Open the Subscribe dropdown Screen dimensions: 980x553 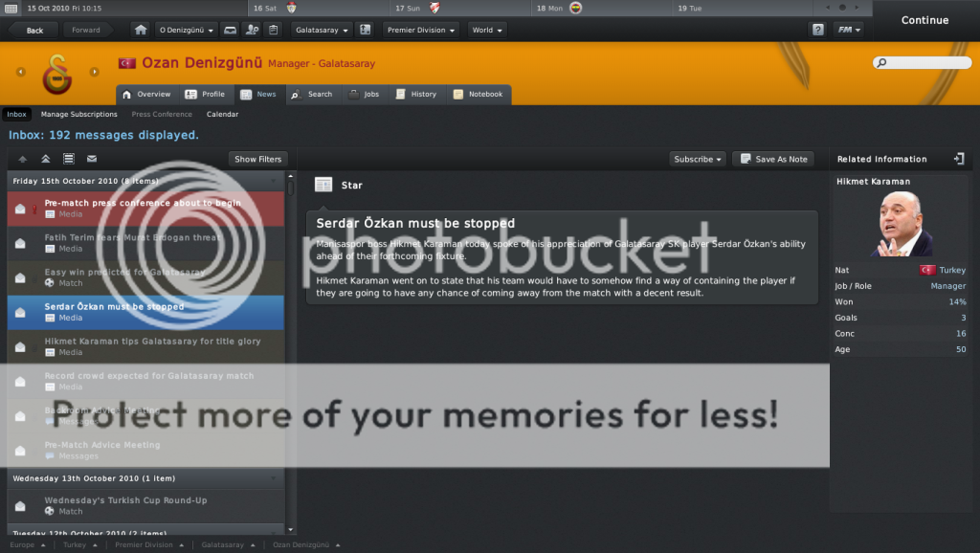point(698,160)
